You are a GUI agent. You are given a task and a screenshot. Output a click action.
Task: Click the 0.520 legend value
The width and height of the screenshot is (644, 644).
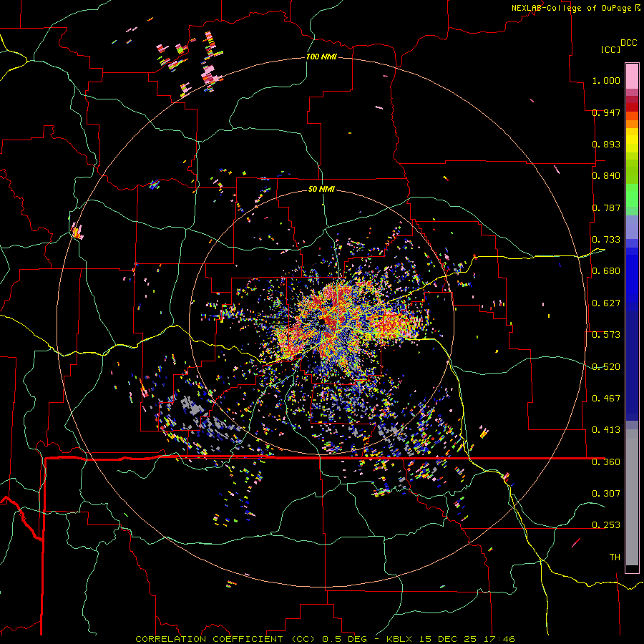[606, 367]
